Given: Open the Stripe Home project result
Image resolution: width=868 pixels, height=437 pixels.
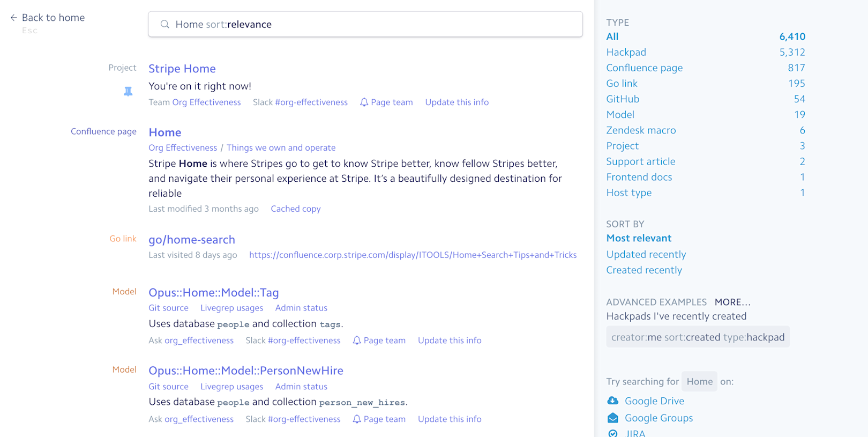Looking at the screenshot, I should 182,69.
